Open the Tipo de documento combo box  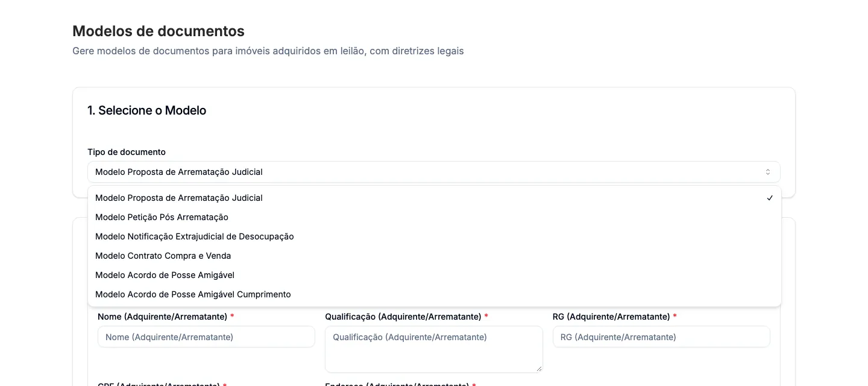coord(433,172)
